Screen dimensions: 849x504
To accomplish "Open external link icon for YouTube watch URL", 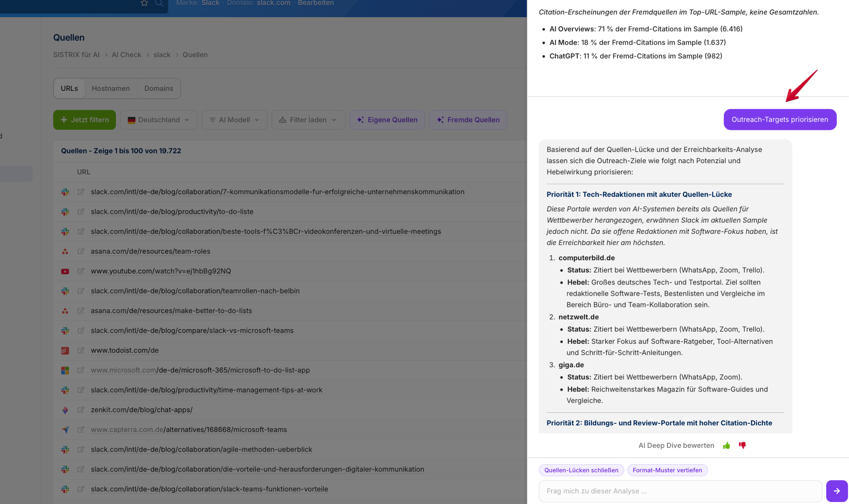I will coord(81,271).
